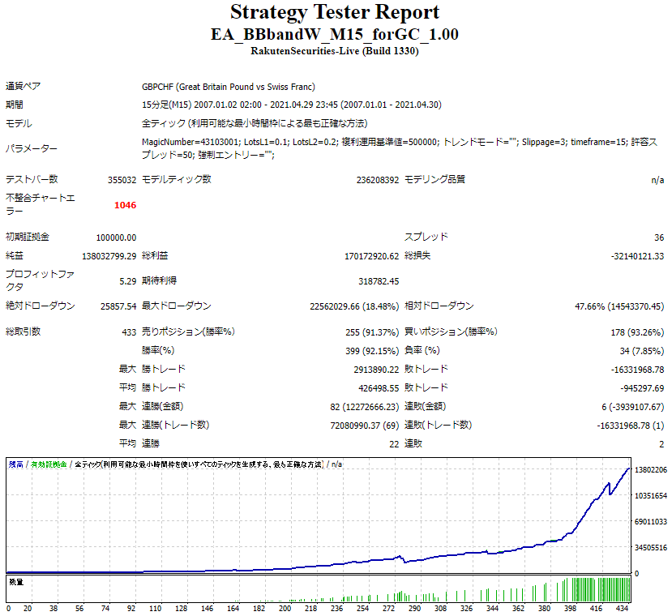Click the x-axis tick label 434
This screenshot has width=672, height=616.
click(x=622, y=608)
